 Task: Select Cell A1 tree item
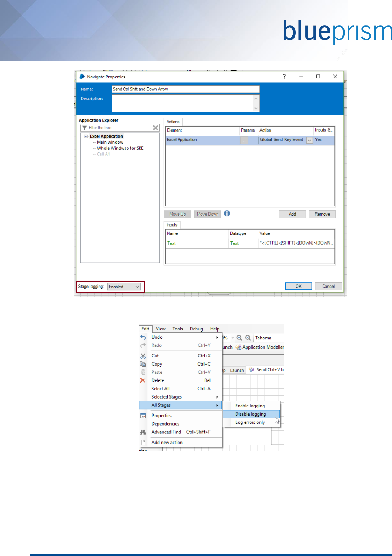[x=103, y=154]
